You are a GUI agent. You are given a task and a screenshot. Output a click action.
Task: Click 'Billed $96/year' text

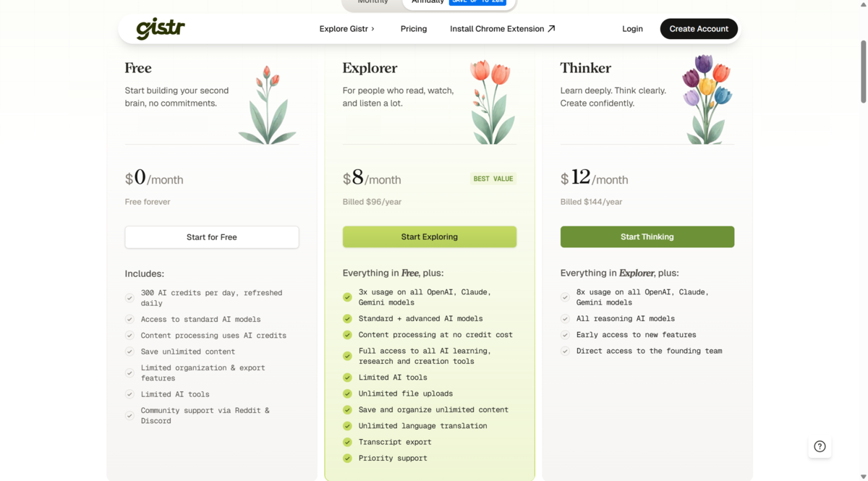372,202
